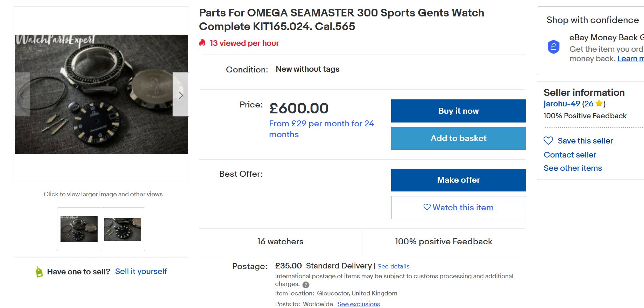The height and width of the screenshot is (308, 644).
Task: Click the eBay Money Back shield icon
Action: click(553, 47)
